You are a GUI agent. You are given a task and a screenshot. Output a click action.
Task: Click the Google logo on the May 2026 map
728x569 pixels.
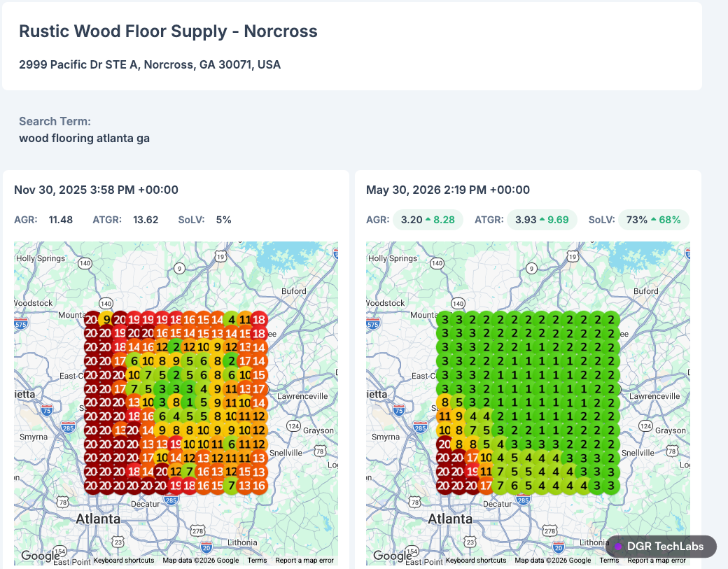pyautogui.click(x=392, y=555)
